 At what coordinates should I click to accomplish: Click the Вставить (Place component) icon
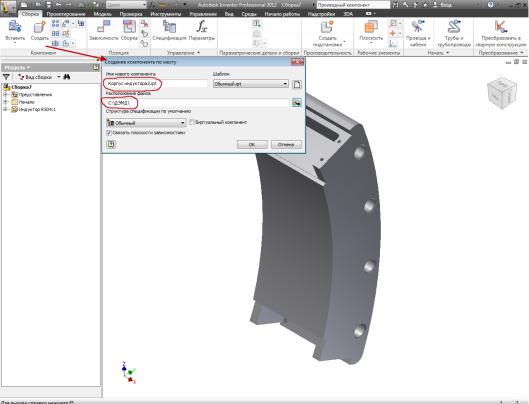pos(15,27)
